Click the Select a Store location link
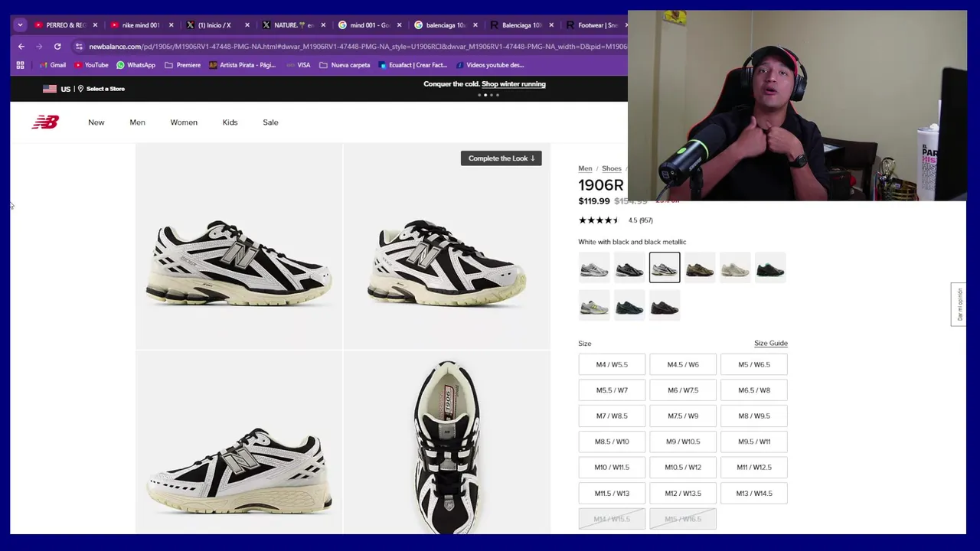The image size is (980, 551). pos(101,89)
